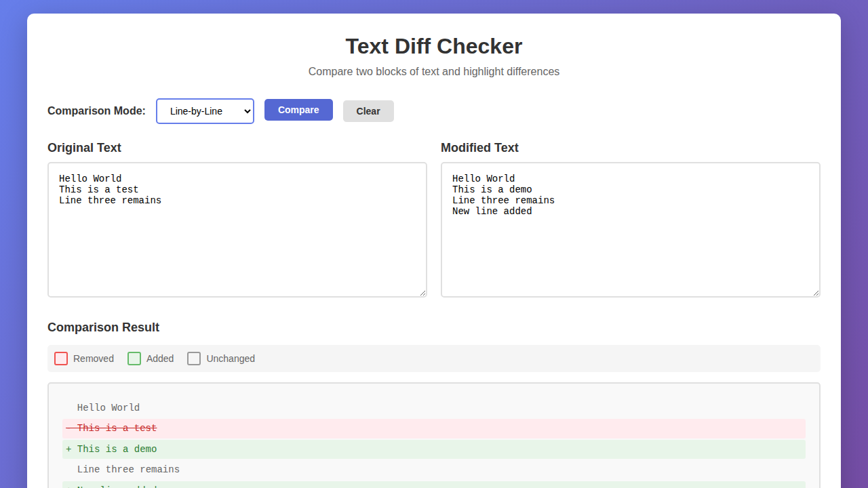
Task: Select Line-by-Line from the mode selector
Action: (205, 110)
